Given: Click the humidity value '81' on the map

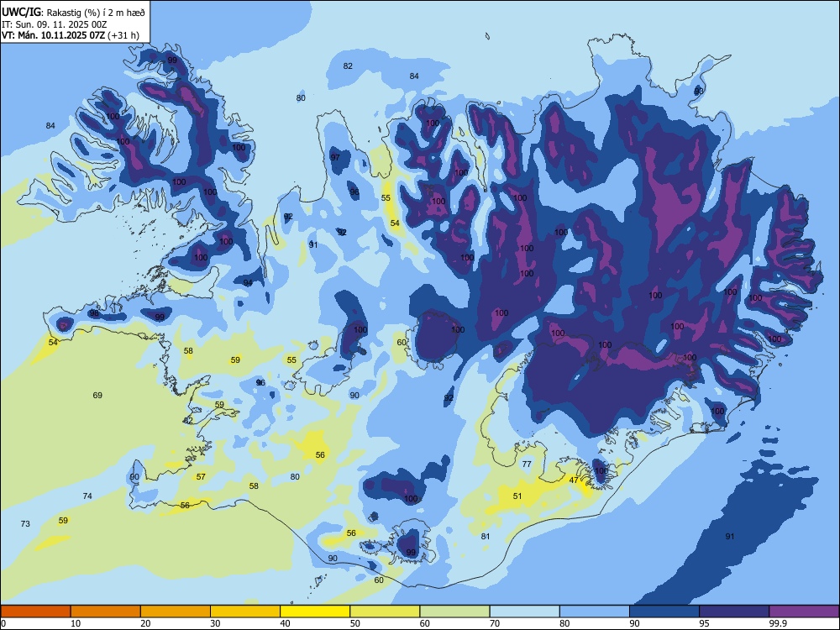Looking at the screenshot, I should click(x=486, y=536).
